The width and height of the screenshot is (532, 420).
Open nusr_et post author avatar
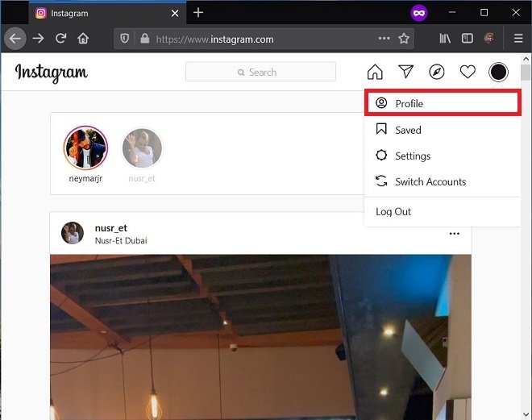(73, 233)
